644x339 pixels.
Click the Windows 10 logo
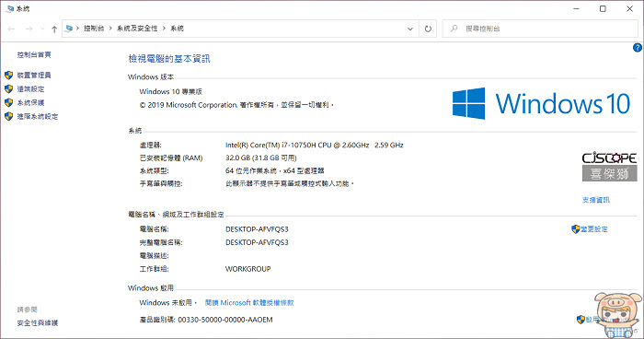click(541, 103)
